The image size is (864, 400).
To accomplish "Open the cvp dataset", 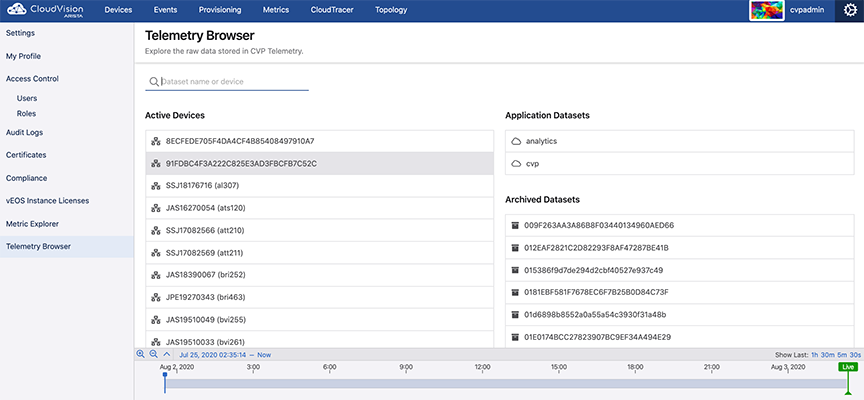I will (679, 164).
